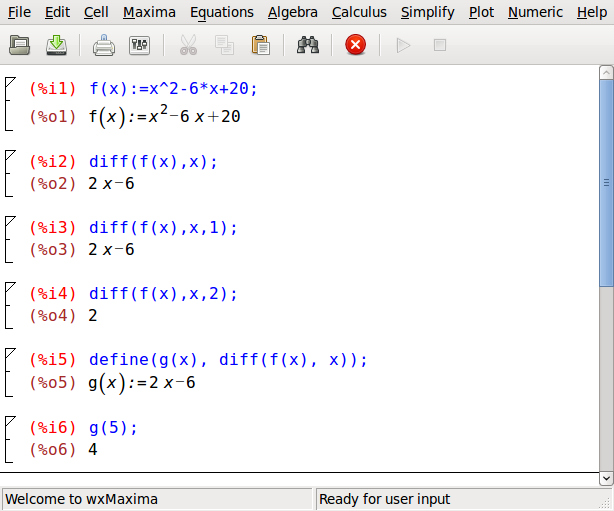Select the %o6 output 4
Screen dimensions: 614x511
93,450
